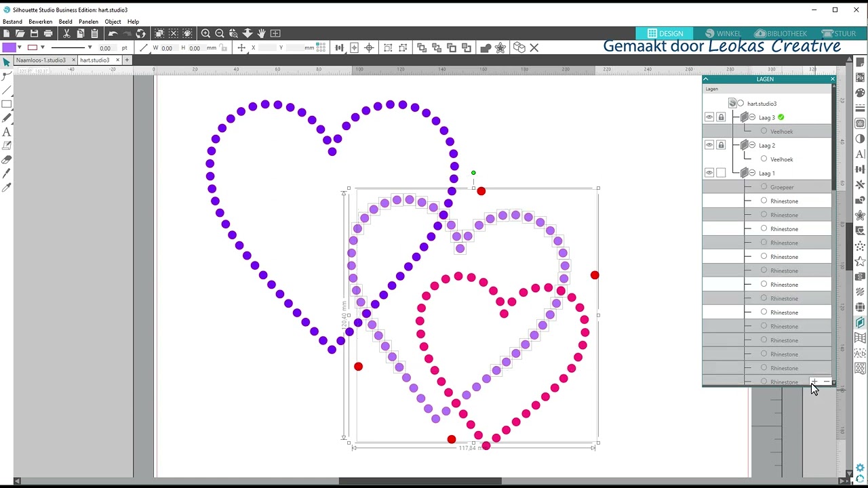Save the document using floppy icon
Viewport: 868px width, 488px height.
pos(34,33)
